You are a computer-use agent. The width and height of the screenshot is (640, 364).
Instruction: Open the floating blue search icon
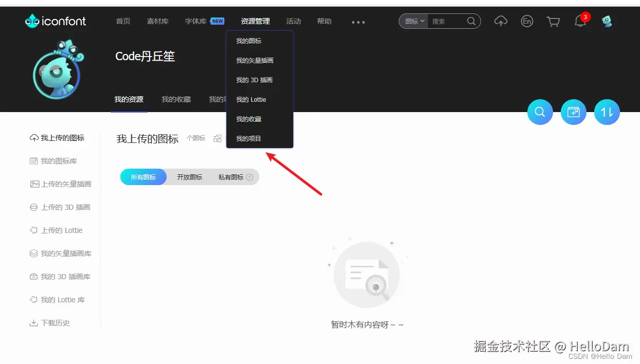pyautogui.click(x=540, y=112)
